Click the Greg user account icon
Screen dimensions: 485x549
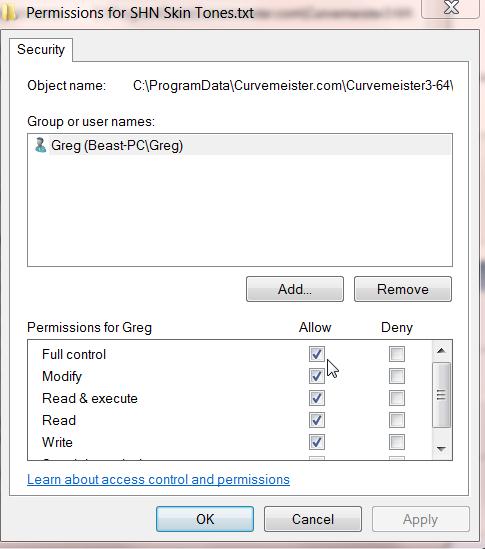41,145
